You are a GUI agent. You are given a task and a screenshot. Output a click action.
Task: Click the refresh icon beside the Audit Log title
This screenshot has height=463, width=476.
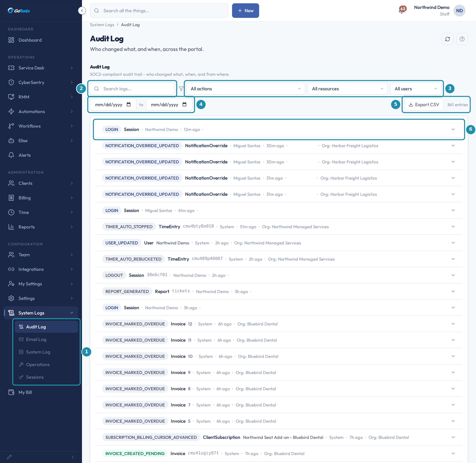point(447,39)
